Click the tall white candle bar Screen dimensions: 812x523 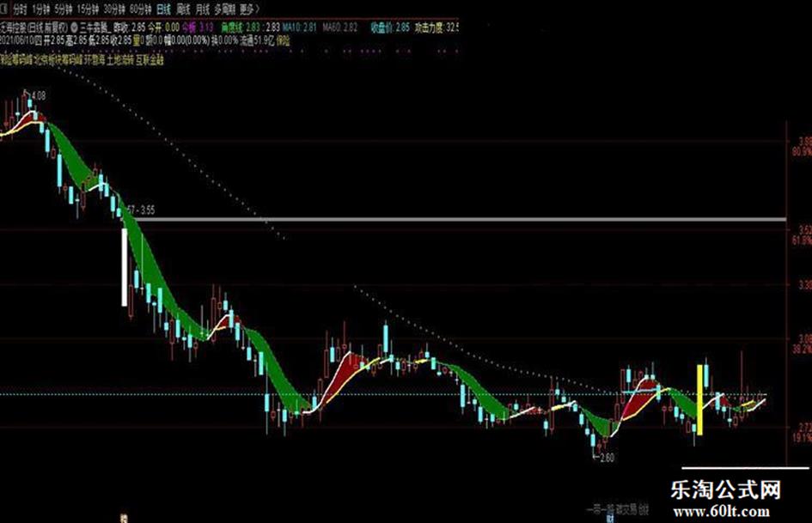125,267
